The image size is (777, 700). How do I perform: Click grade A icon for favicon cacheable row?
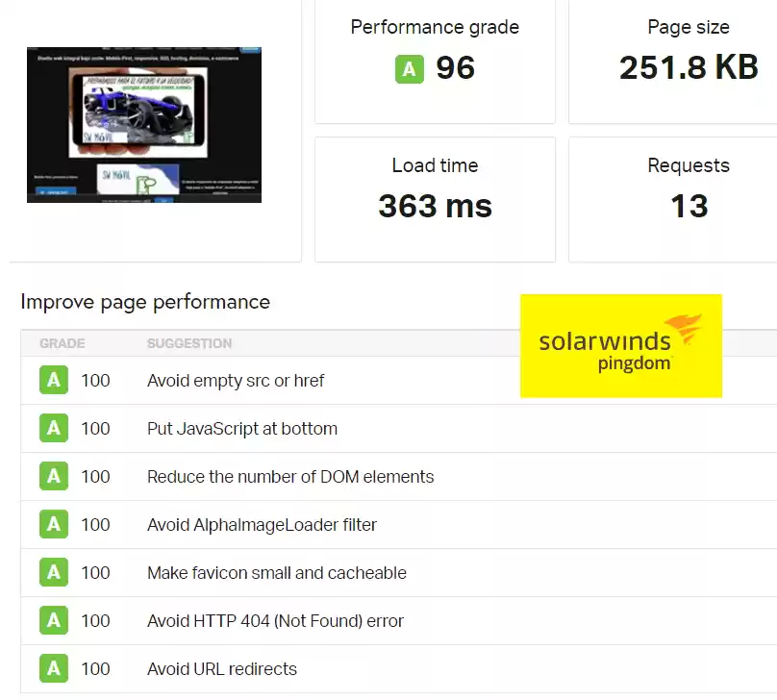coord(54,573)
